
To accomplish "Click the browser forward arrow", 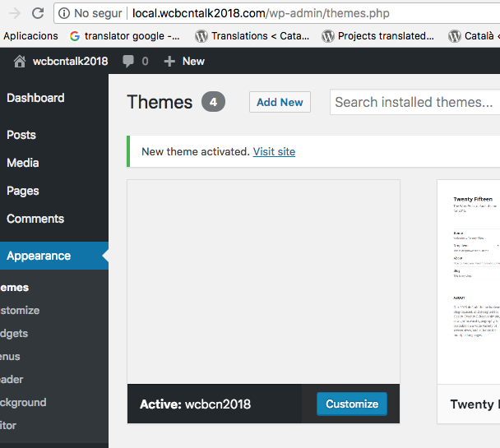I will tap(15, 13).
